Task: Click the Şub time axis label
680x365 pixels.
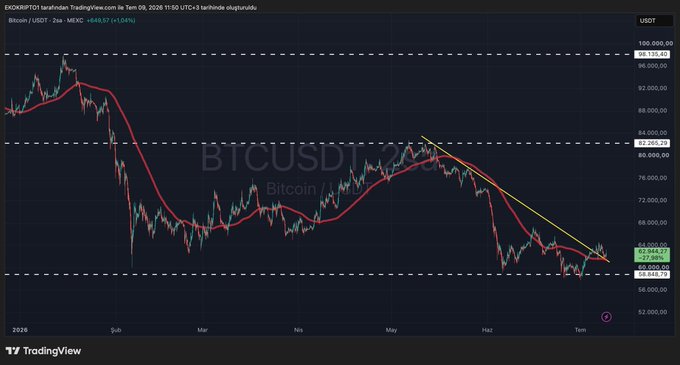Action: click(x=116, y=330)
